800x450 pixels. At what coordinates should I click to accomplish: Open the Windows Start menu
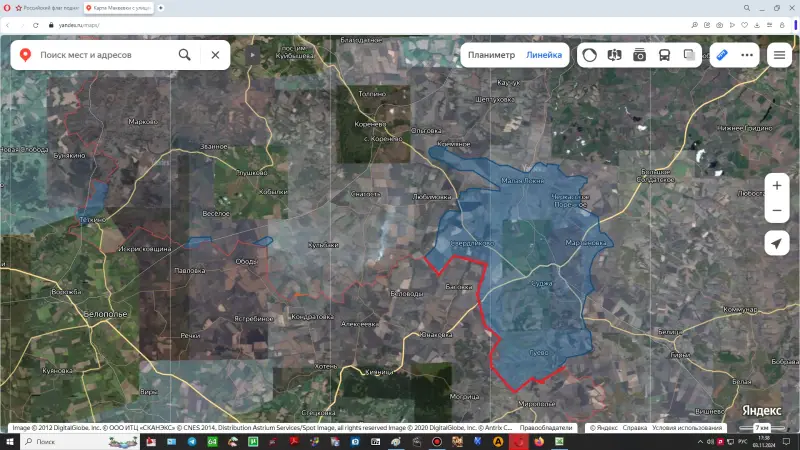point(10,441)
